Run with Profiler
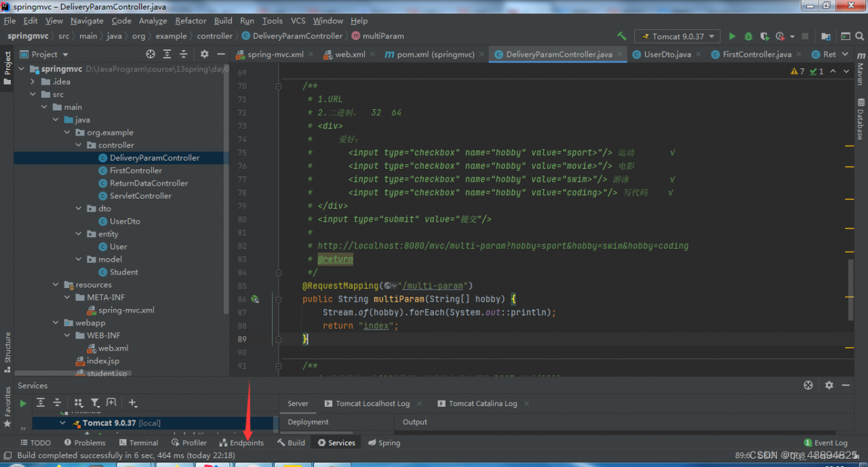The height and width of the screenshot is (467, 868). coord(780,35)
